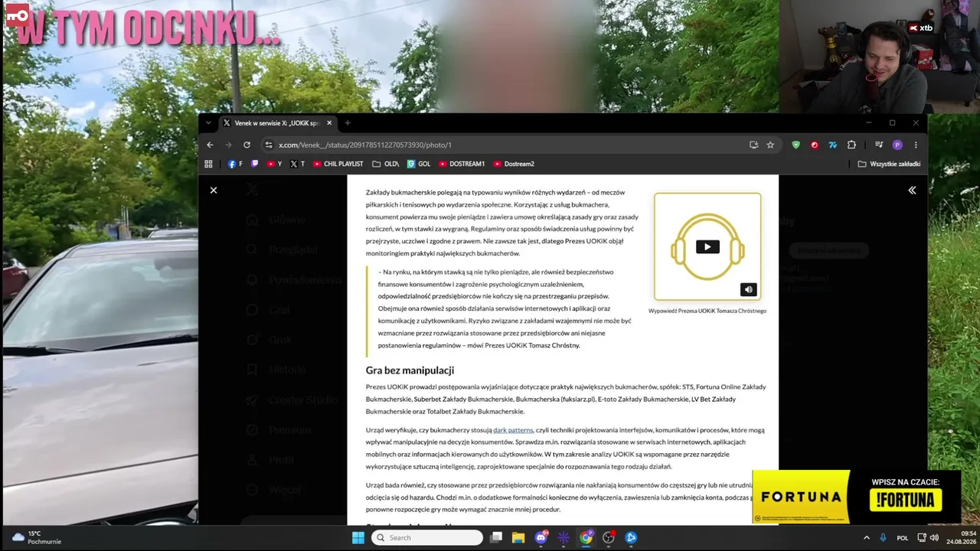Close the photo viewer with the X
The width and height of the screenshot is (980, 551).
point(214,190)
